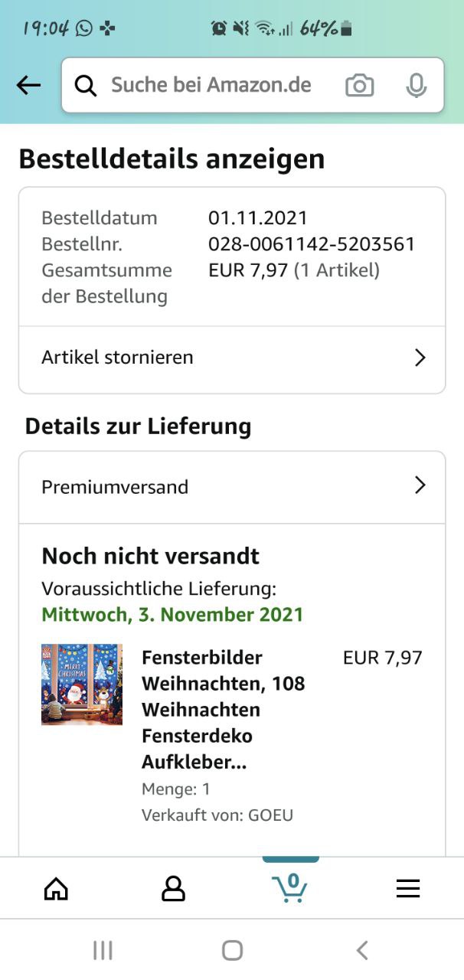This screenshot has height=980, width=464.
Task: Tap the seller name GOEU
Action: pos(270,815)
